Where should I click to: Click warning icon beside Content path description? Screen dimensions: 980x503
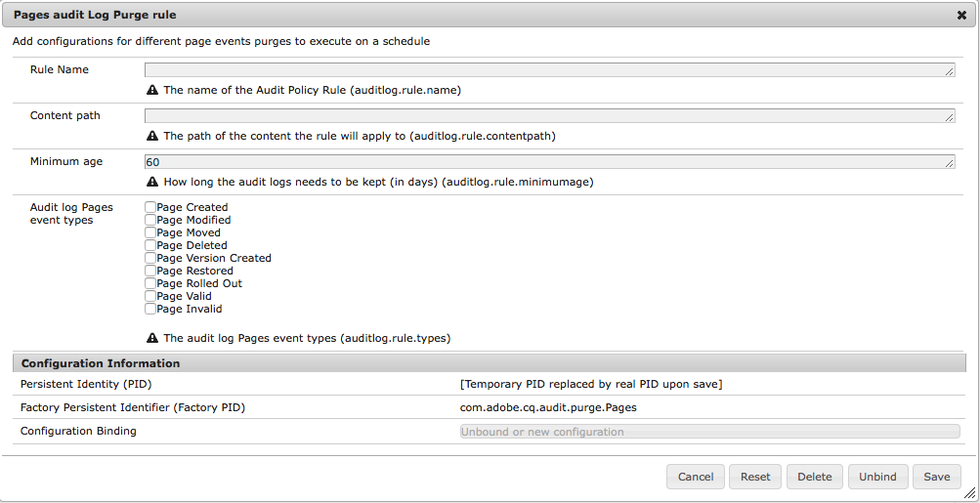152,136
